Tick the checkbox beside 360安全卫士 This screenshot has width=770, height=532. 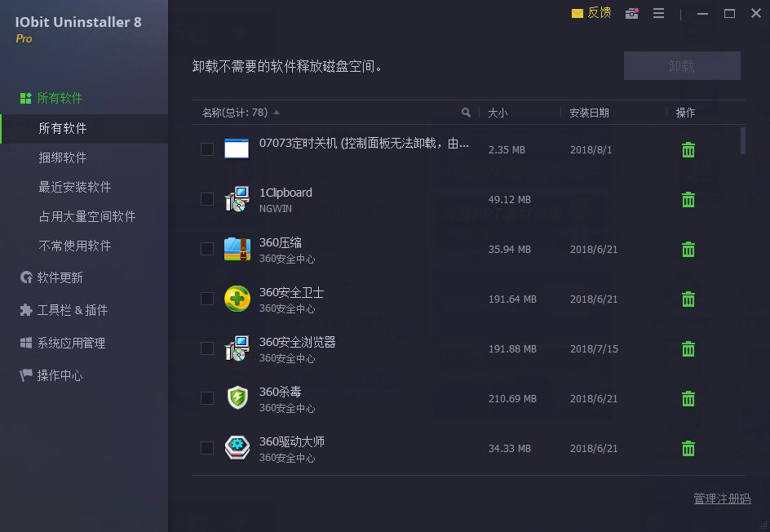pyautogui.click(x=206, y=299)
